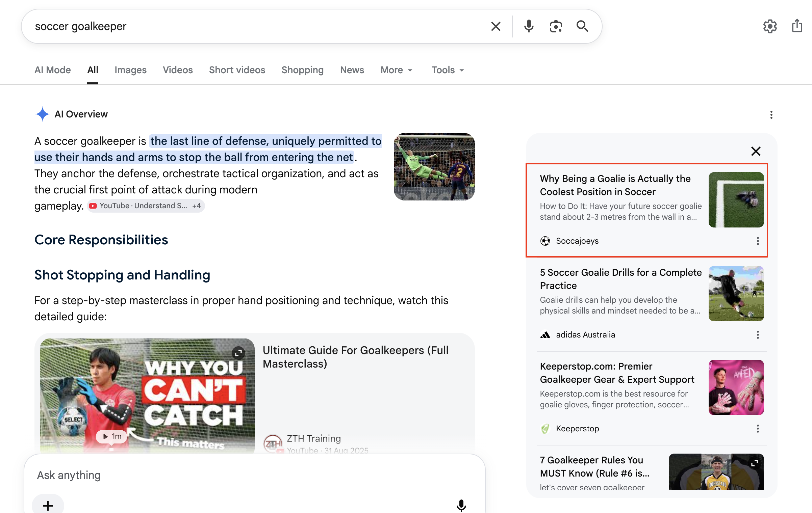Open more options for adidas Australia result

(758, 335)
